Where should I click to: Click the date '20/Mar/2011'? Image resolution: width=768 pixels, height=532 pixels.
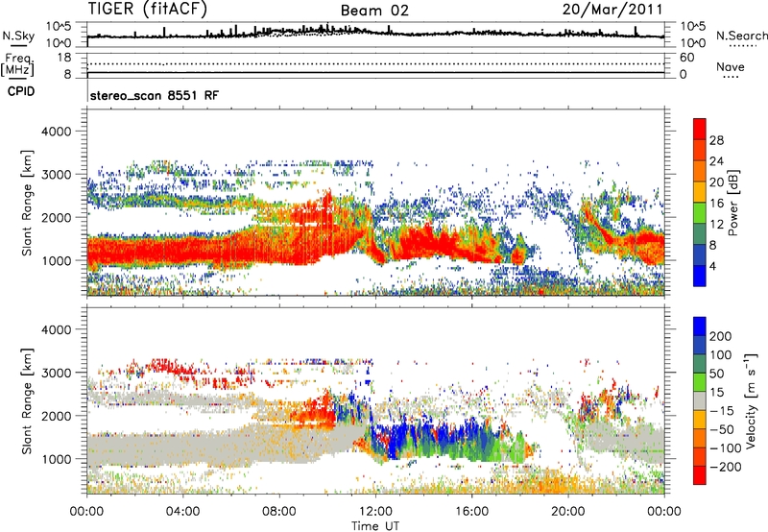click(x=612, y=10)
